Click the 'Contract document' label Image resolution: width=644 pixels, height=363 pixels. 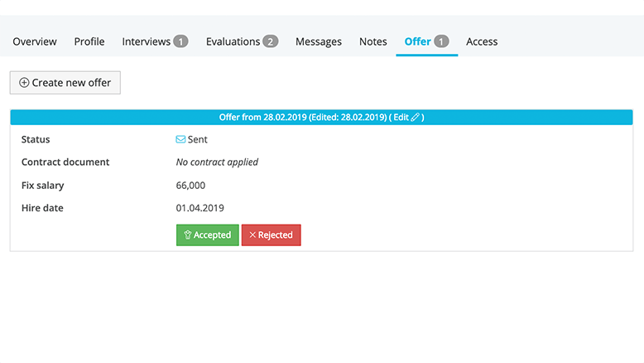[x=65, y=162]
